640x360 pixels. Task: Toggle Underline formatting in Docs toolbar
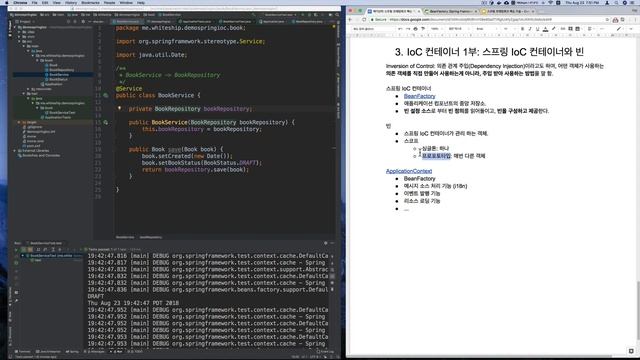(538, 29)
